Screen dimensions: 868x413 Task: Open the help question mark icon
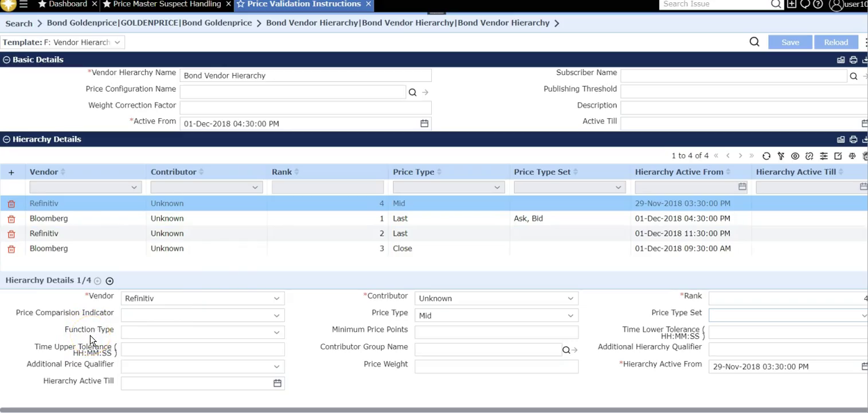[x=818, y=4]
